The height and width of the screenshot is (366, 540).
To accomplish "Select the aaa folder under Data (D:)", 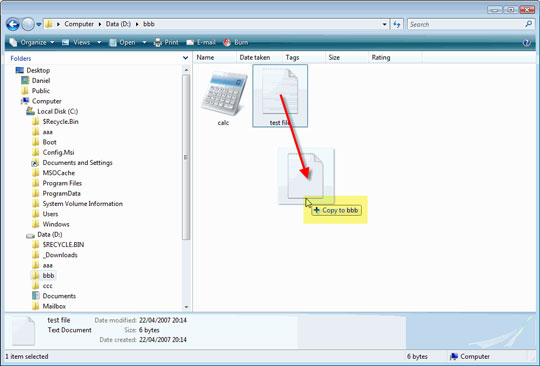I will coord(42,265).
